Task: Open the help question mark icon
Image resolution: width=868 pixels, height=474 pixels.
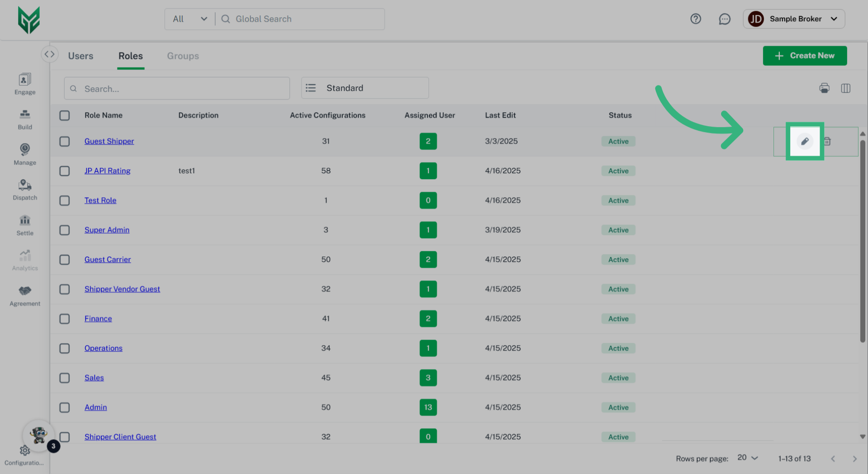Action: point(695,19)
